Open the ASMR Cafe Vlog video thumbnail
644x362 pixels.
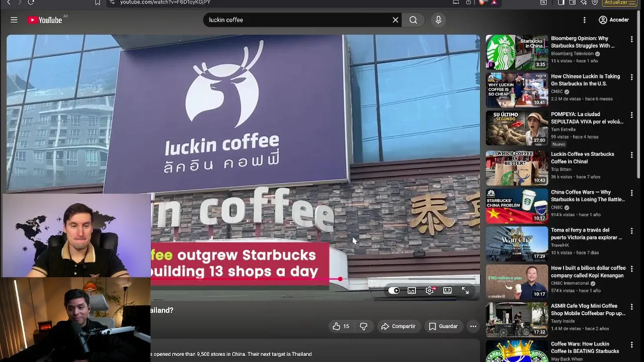(x=517, y=320)
